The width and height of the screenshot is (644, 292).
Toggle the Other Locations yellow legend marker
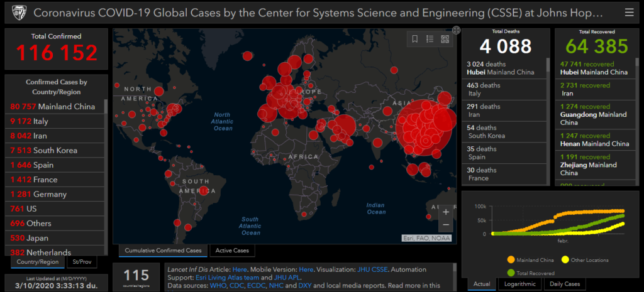tap(565, 259)
